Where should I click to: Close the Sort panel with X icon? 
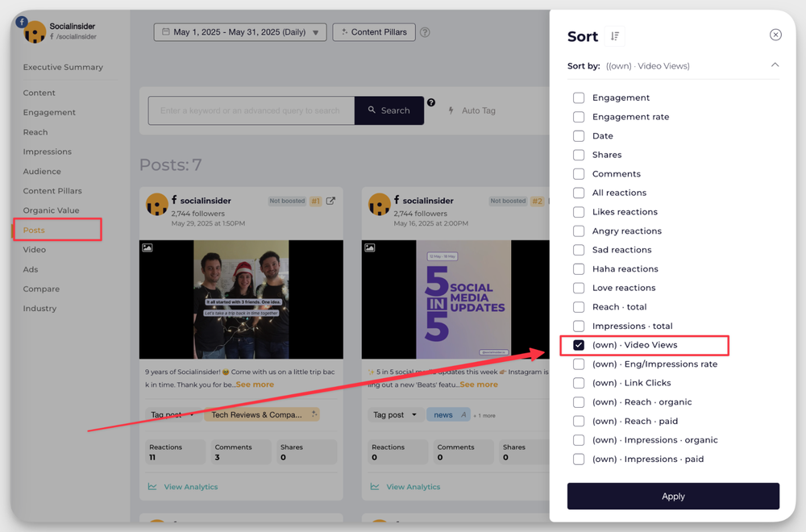(775, 35)
